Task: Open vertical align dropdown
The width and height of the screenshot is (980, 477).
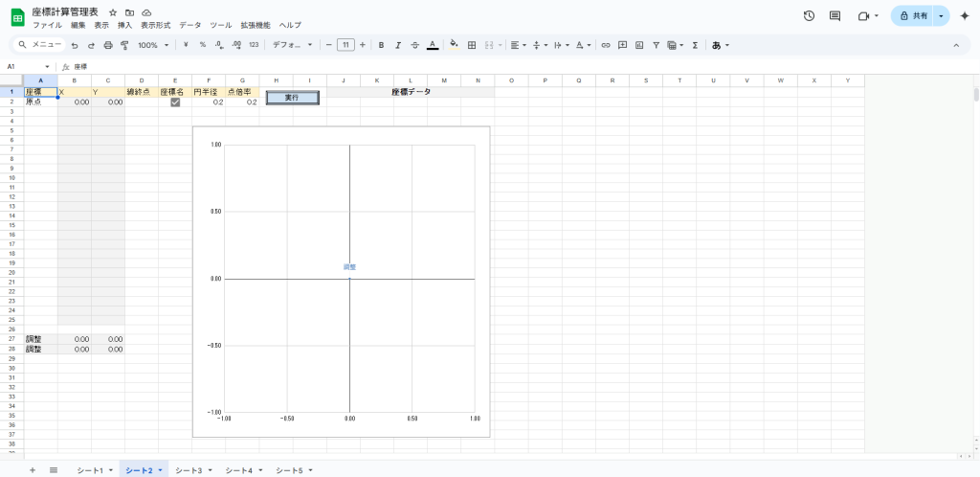Action: (x=540, y=45)
